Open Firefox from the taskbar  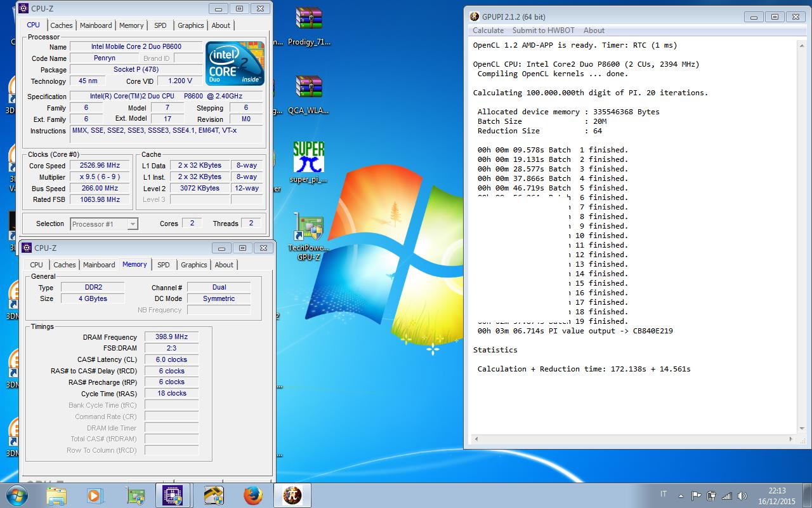253,495
